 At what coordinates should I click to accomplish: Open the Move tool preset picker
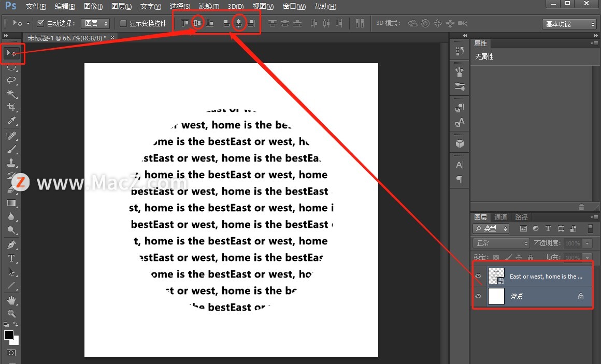[x=28, y=24]
